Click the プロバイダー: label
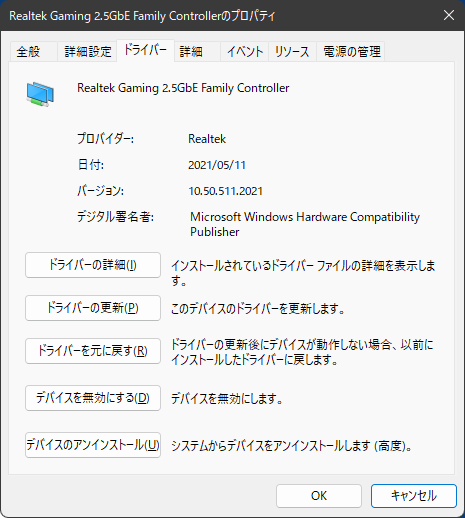The height and width of the screenshot is (518, 465). (105, 139)
